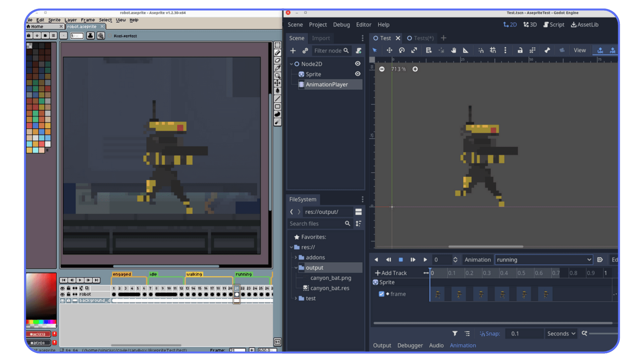The width and height of the screenshot is (644, 362).
Task: Collapse the output folder in FileSystem
Action: (x=295, y=267)
